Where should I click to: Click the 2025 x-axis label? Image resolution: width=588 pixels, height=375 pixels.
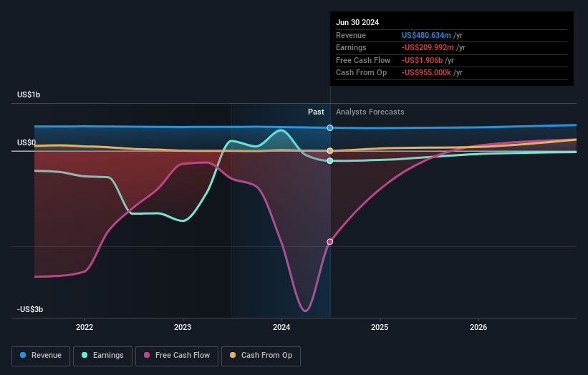(x=380, y=327)
